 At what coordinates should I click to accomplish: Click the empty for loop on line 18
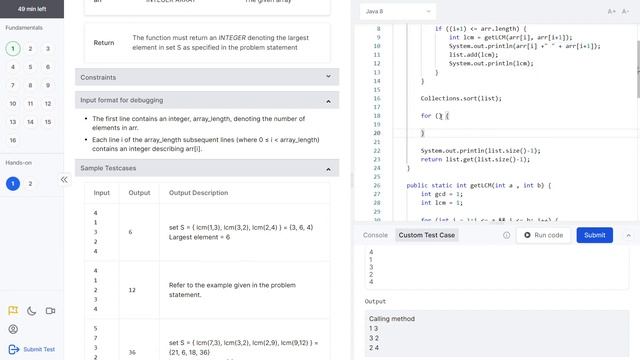435,116
